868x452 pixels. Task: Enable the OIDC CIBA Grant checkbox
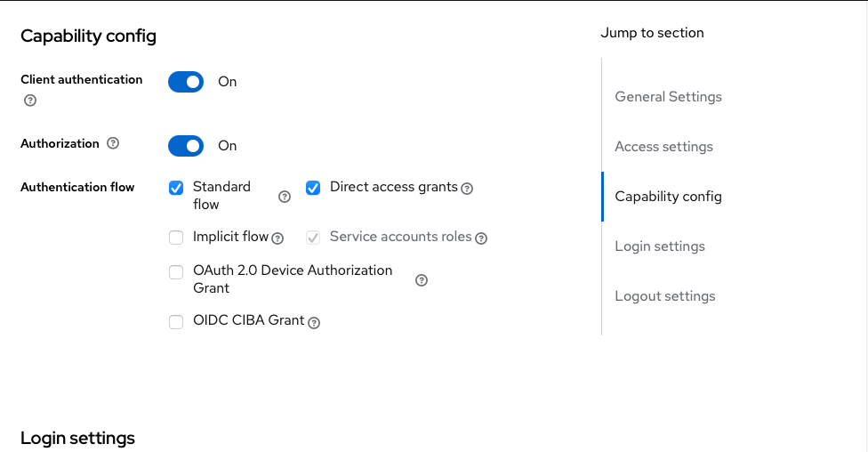pyautogui.click(x=176, y=321)
